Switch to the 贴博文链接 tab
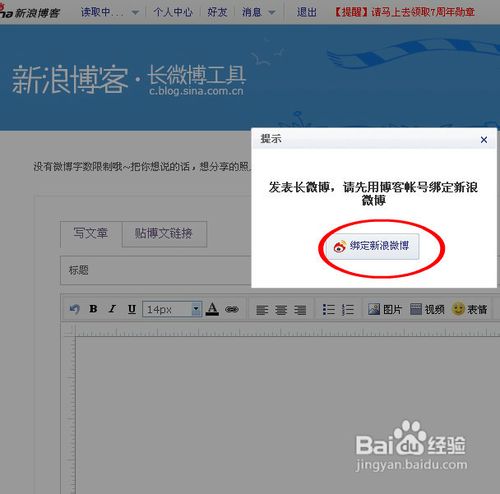Image resolution: width=500 pixels, height=494 pixels. click(x=164, y=234)
